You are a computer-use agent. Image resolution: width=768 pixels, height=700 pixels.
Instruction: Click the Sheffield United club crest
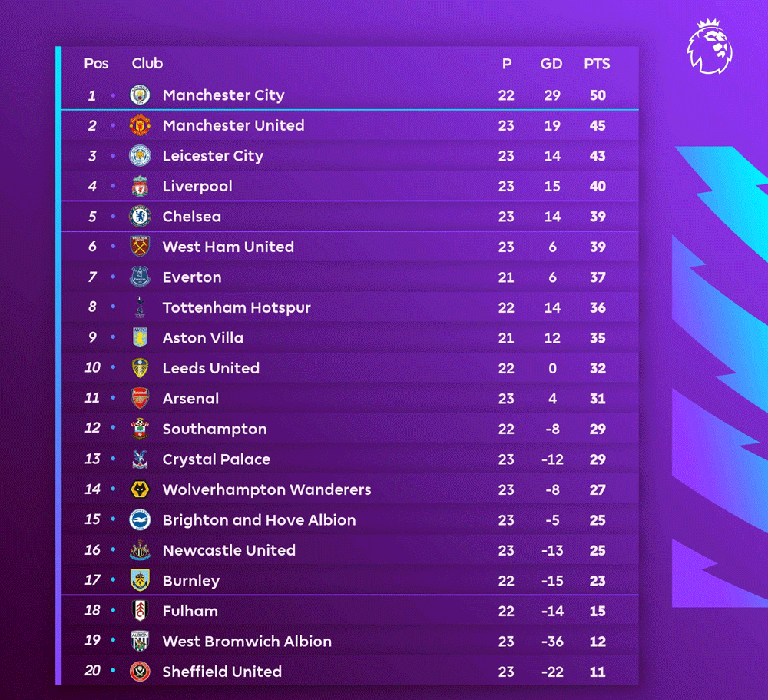(140, 672)
